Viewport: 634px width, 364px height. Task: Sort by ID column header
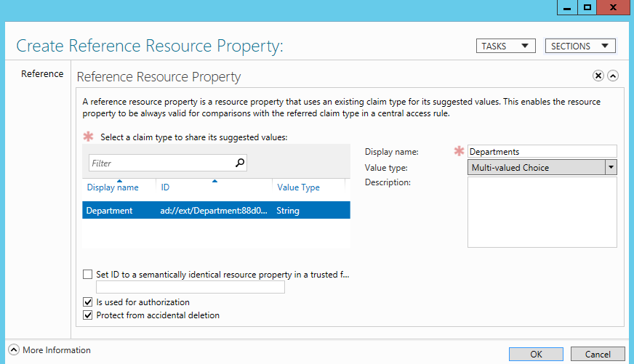(165, 187)
